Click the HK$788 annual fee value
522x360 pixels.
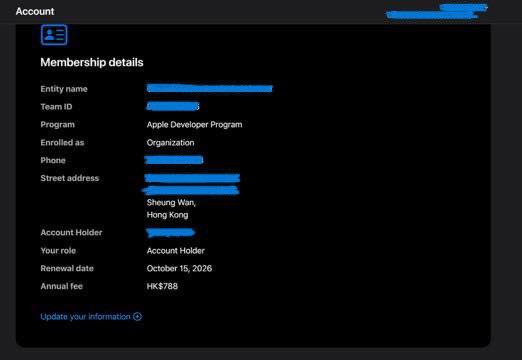coord(162,286)
